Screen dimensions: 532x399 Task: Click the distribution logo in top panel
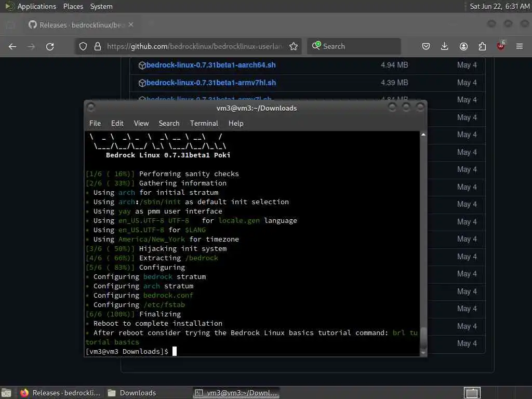coord(9,6)
